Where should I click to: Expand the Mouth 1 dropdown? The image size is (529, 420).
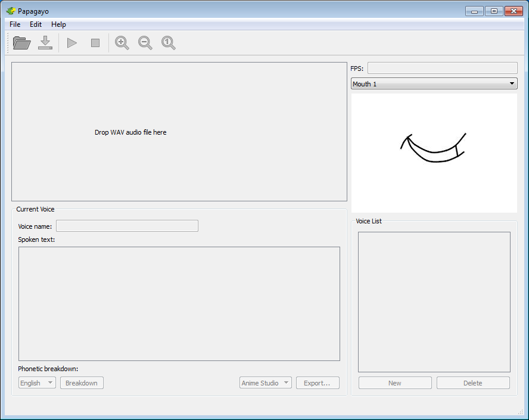434,84
